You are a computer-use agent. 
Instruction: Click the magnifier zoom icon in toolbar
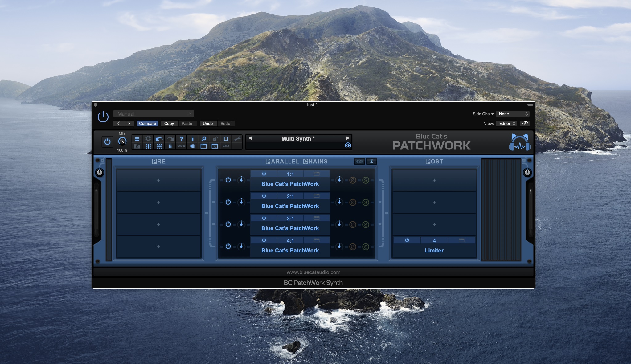coord(203,139)
